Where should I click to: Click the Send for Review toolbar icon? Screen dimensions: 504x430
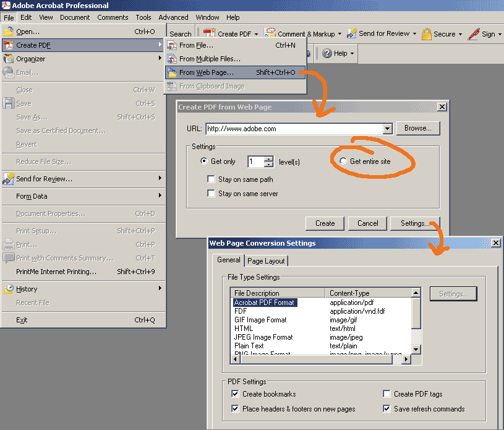352,33
